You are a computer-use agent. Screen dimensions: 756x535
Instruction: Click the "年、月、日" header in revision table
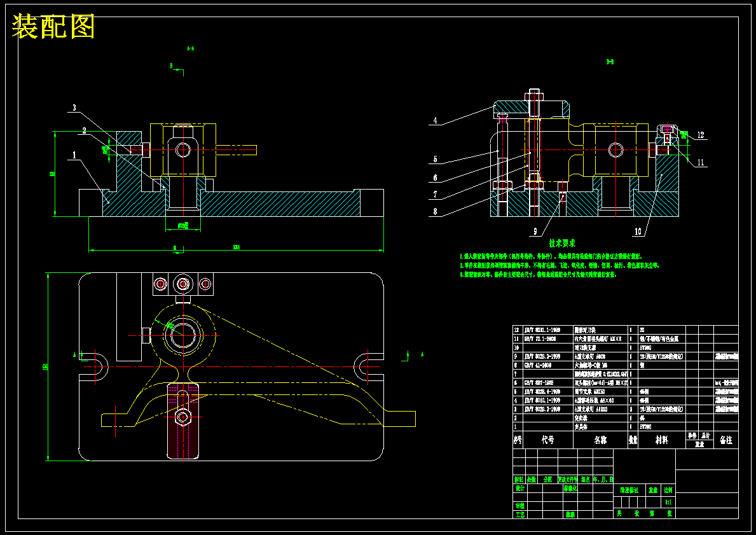(x=603, y=480)
